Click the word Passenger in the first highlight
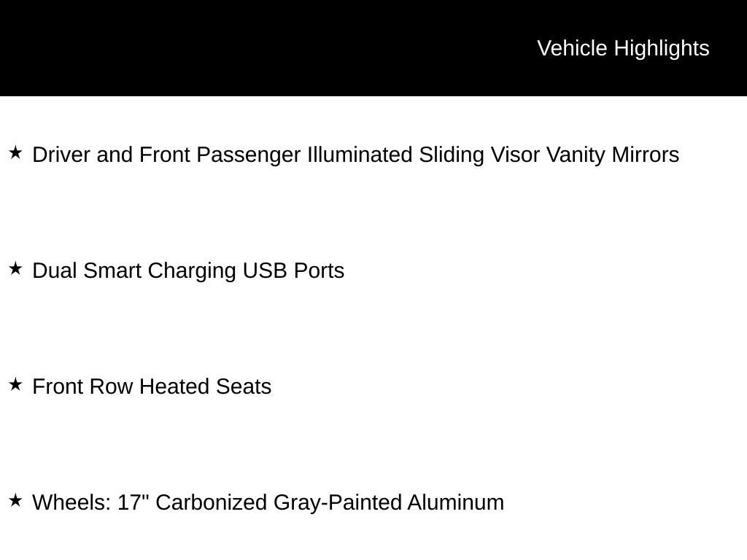Viewport: 747px width, 560px height. 248,155
